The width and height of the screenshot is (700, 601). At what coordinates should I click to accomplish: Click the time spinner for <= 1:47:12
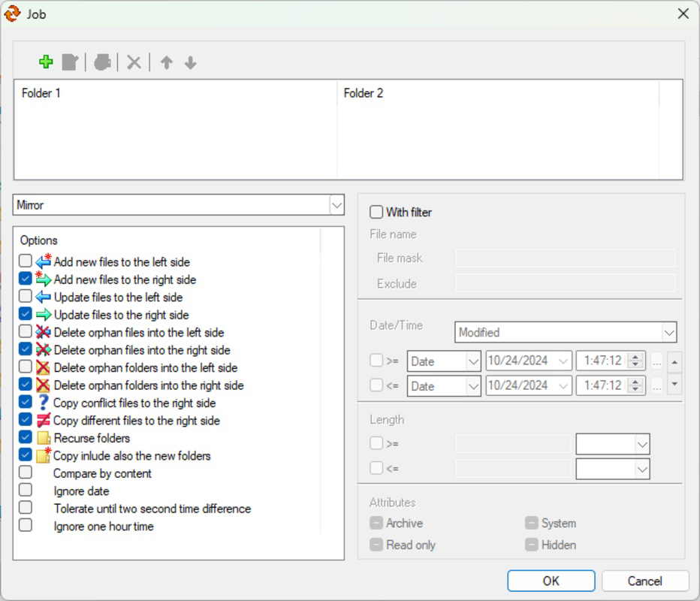click(635, 386)
